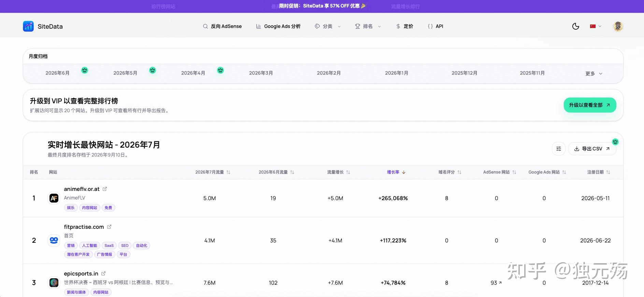
Task: Click the 营销 tag
Action: point(71,246)
